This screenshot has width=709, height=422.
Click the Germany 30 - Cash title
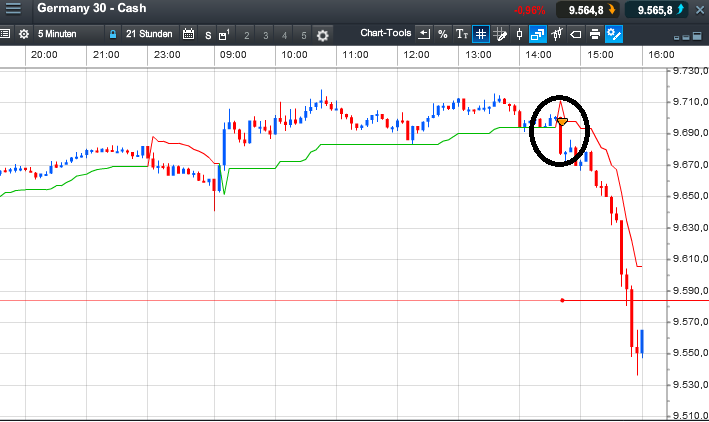pos(92,8)
